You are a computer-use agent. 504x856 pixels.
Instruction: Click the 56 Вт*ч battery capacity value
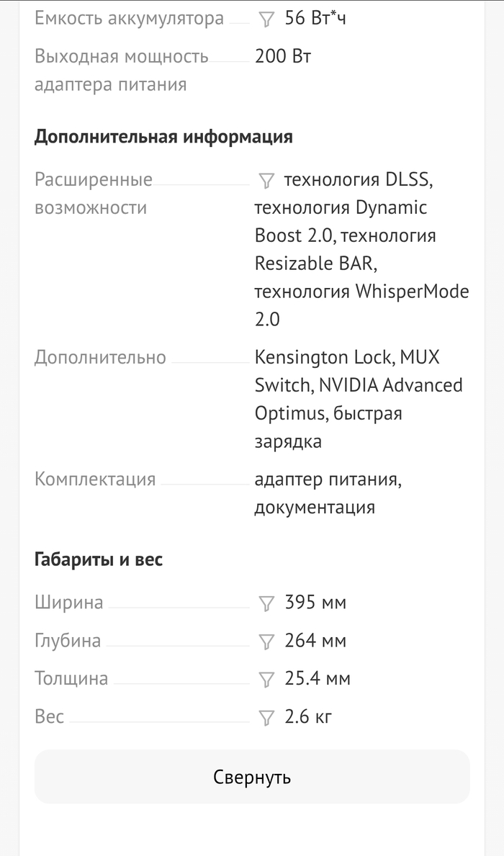[315, 19]
